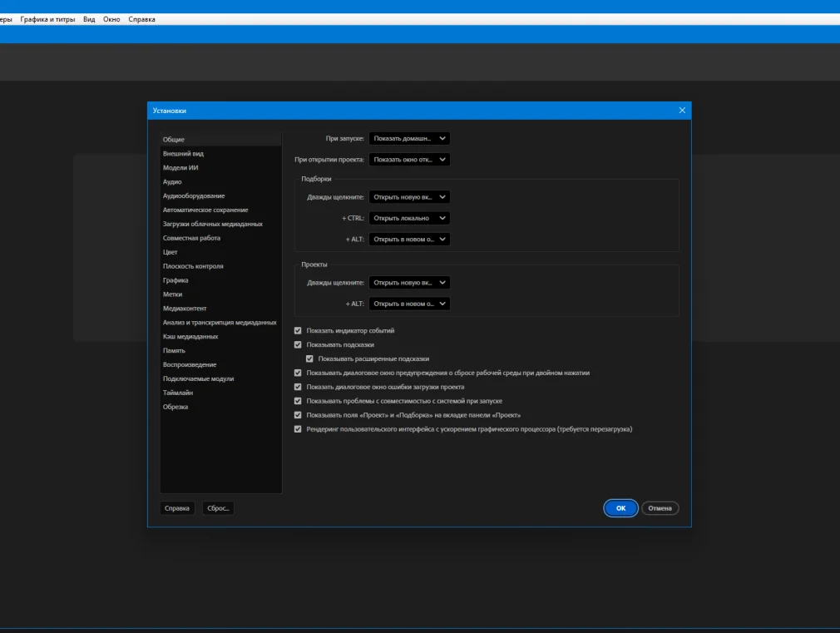840x633 pixels.
Task: Open Подборки Дважды щелкните dropdown
Action: coord(409,197)
